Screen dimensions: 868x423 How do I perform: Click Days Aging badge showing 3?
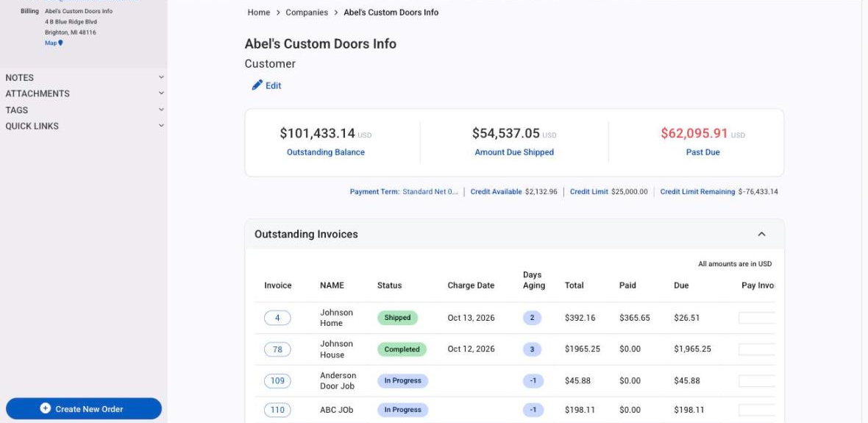pyautogui.click(x=532, y=349)
